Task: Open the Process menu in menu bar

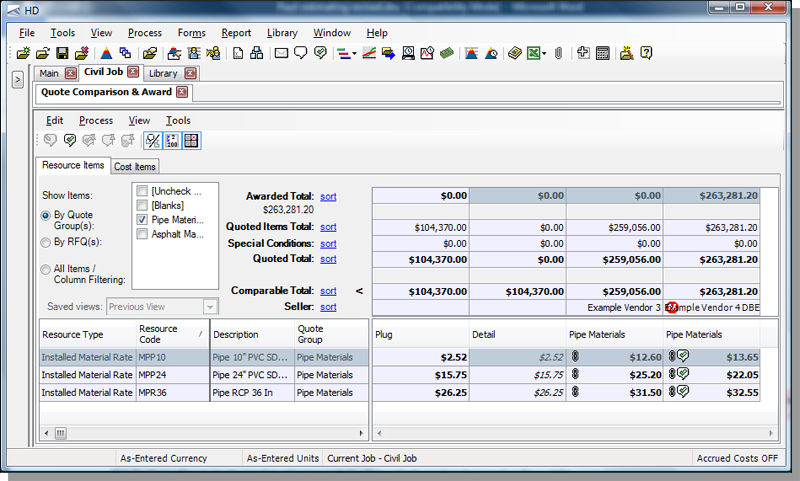Action: coord(145,33)
